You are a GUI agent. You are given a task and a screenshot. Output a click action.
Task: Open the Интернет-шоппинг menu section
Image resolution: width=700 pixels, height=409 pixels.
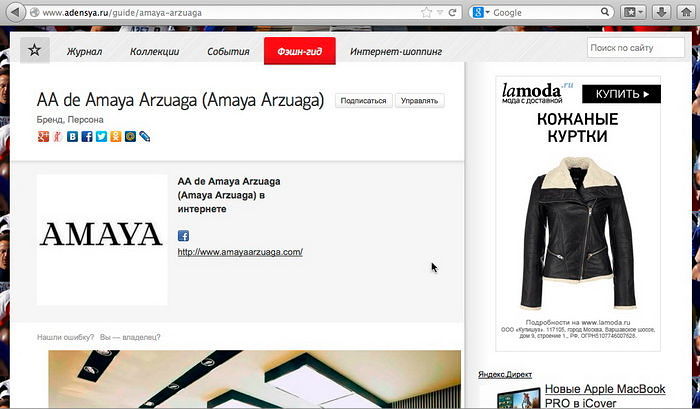[x=396, y=52]
